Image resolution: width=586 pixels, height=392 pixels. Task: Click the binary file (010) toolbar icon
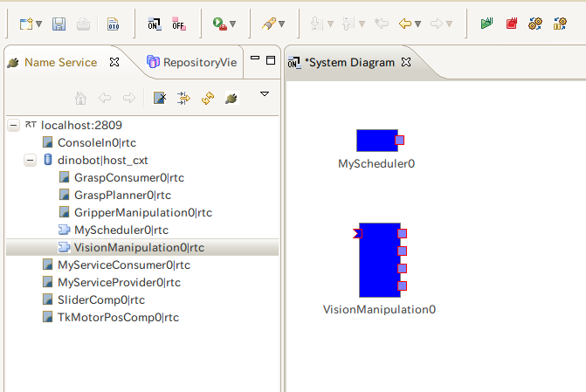tap(114, 24)
